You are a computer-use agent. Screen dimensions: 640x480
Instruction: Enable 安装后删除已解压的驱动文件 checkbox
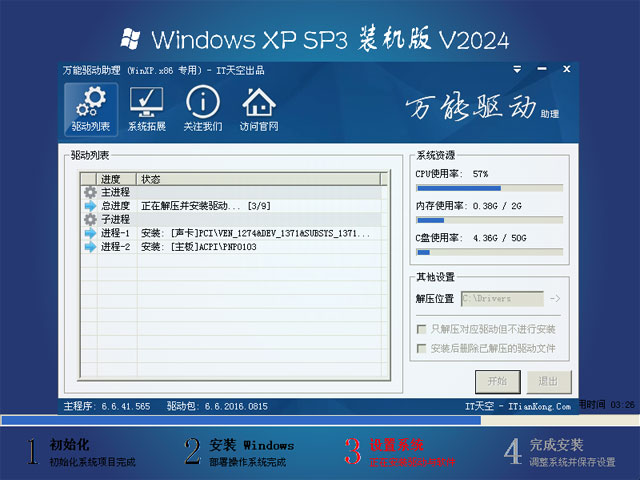point(422,349)
